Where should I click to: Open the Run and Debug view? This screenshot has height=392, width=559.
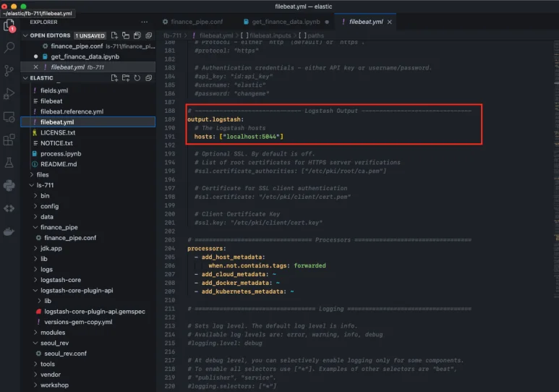tap(9, 93)
